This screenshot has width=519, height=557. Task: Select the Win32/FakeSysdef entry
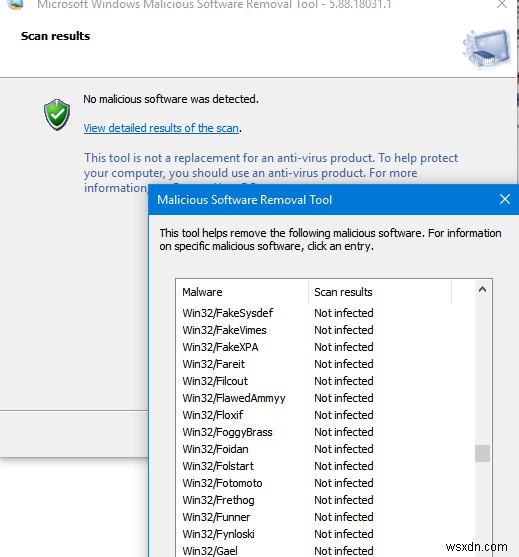228,313
